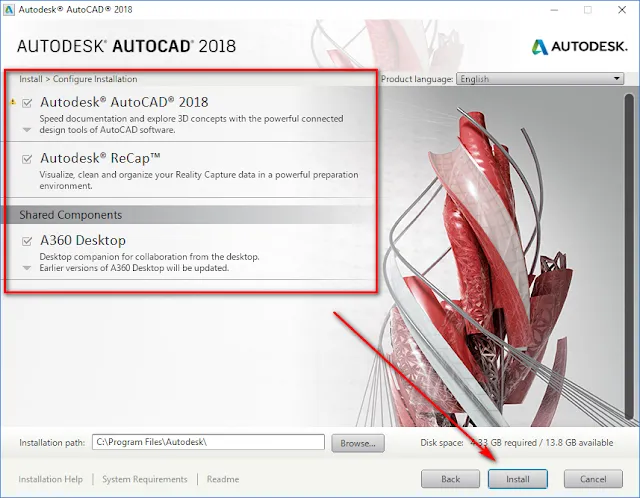640x498 pixels.
Task: Open the Readme link
Action: click(x=222, y=479)
